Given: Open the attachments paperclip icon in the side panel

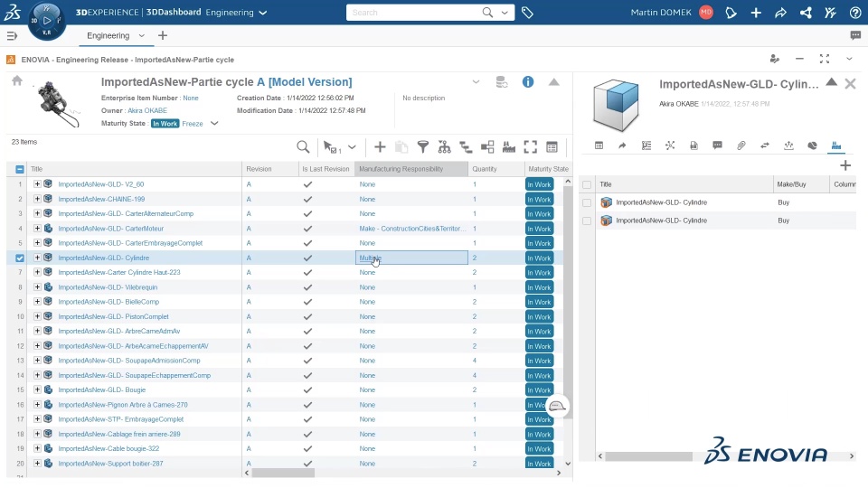Looking at the screenshot, I should click(x=741, y=145).
